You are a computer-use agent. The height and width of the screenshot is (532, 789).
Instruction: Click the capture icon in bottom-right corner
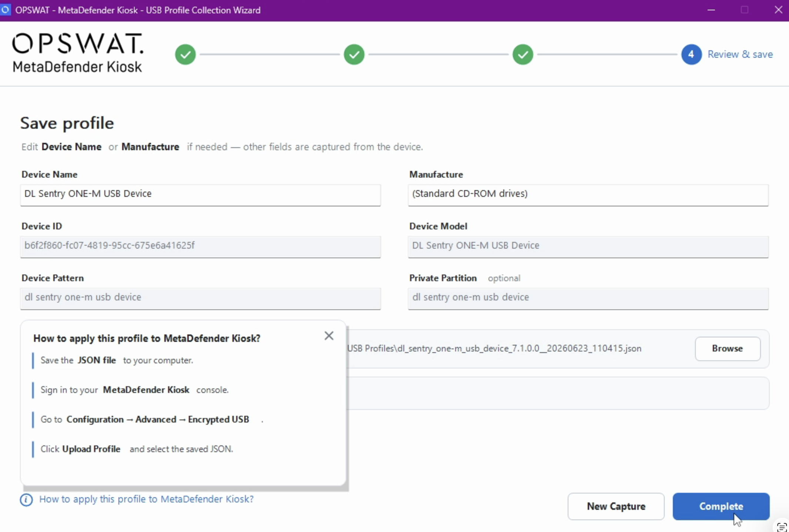[x=782, y=526]
